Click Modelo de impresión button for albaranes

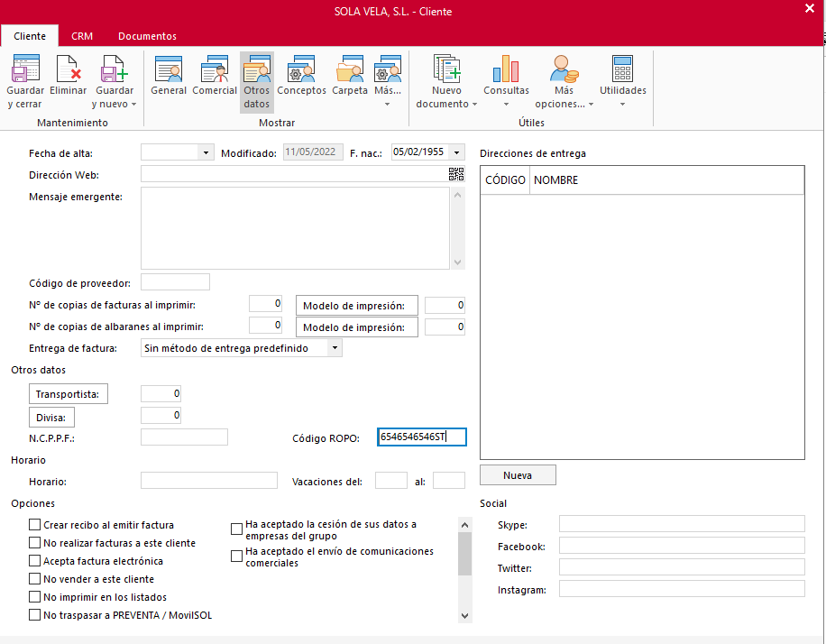click(x=356, y=327)
